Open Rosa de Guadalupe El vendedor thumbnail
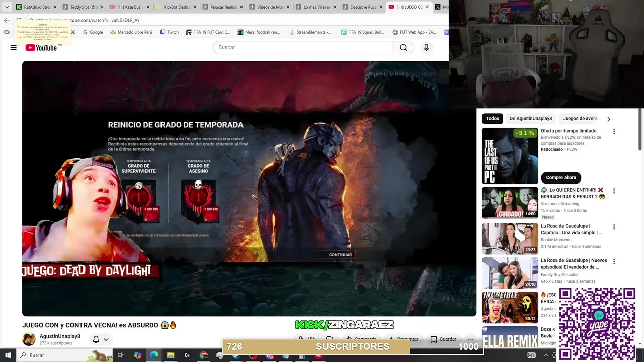644x362 pixels. point(510,274)
